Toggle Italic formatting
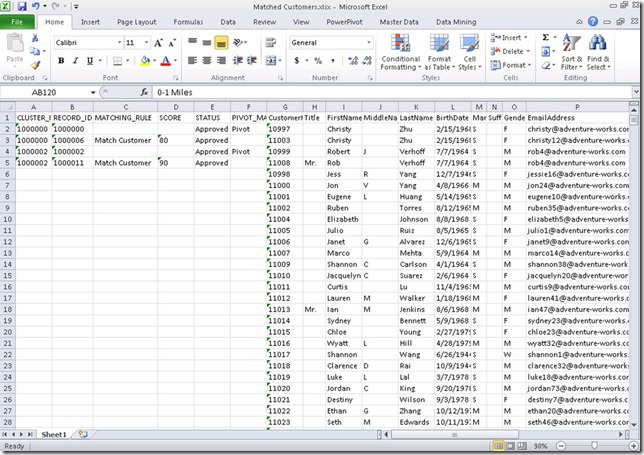644x455 pixels. point(75,61)
